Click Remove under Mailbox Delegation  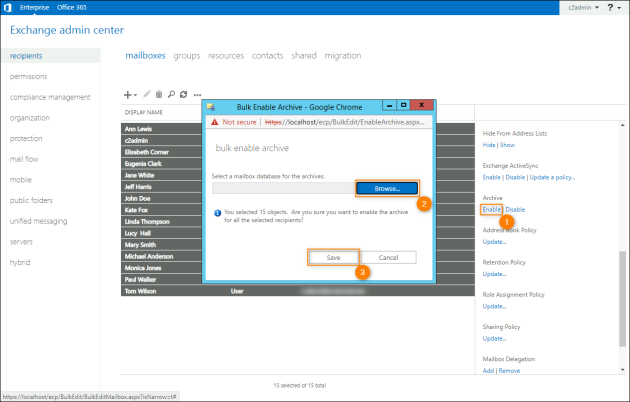[509, 371]
